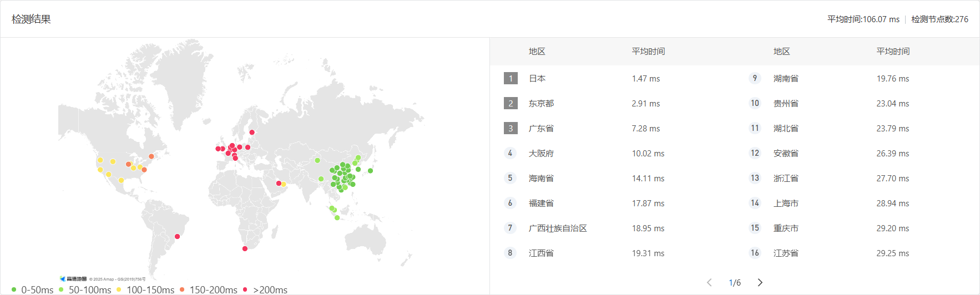This screenshot has width=980, height=295.
Task: Click the 29.25 ms value
Action: point(893,253)
